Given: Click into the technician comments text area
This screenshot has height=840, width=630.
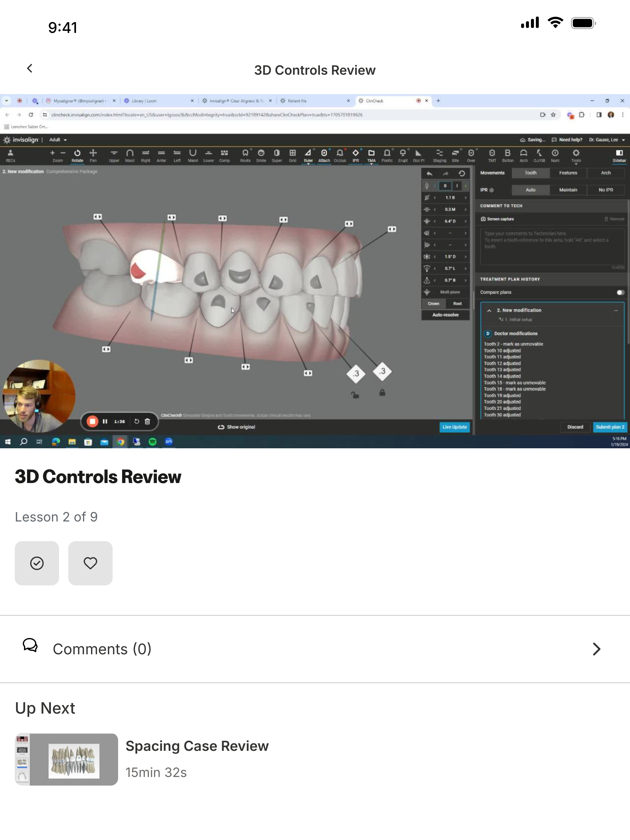Looking at the screenshot, I should (552, 247).
